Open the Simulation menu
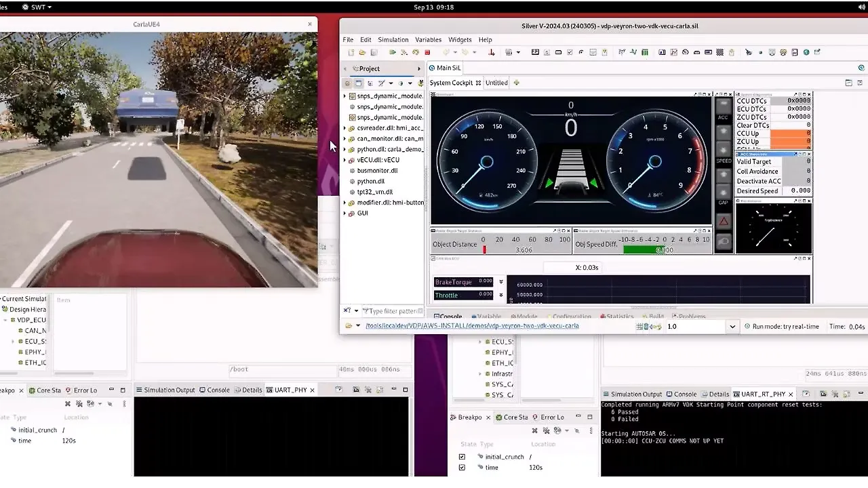Screen dimensions: 868x488 pos(393,40)
